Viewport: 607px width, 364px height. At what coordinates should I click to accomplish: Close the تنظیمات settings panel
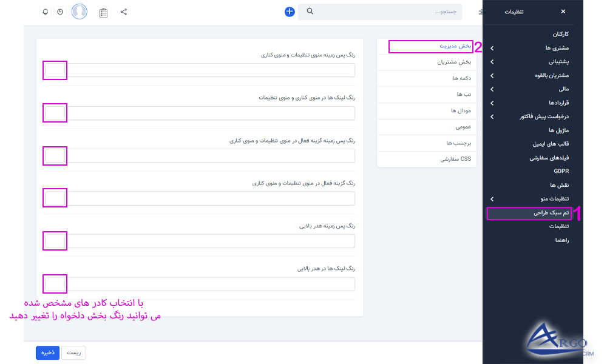[x=563, y=11]
